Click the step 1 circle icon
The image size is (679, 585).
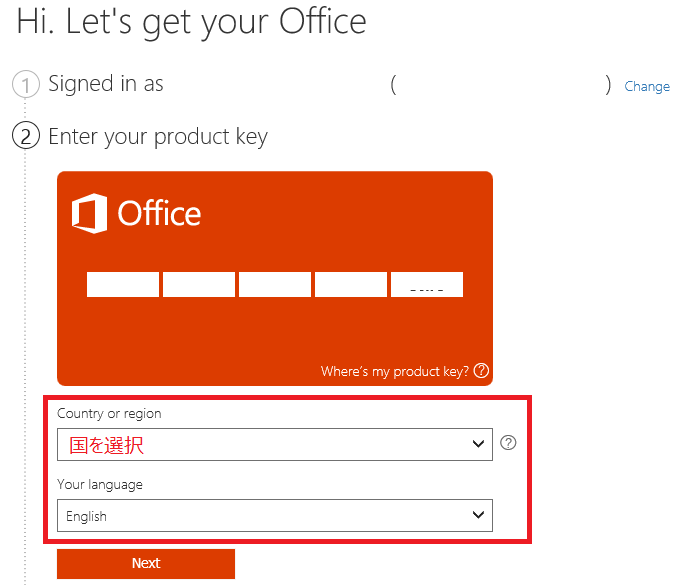(x=25, y=85)
